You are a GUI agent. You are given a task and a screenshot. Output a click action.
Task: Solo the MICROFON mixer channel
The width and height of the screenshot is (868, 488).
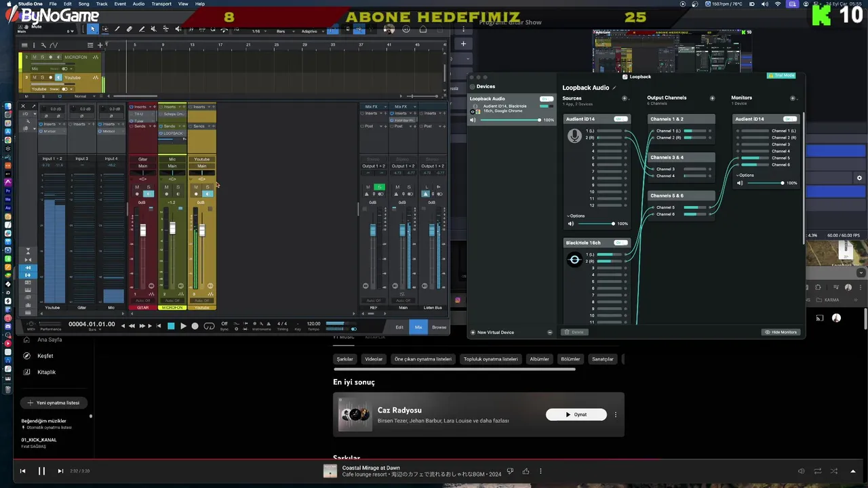click(x=178, y=187)
